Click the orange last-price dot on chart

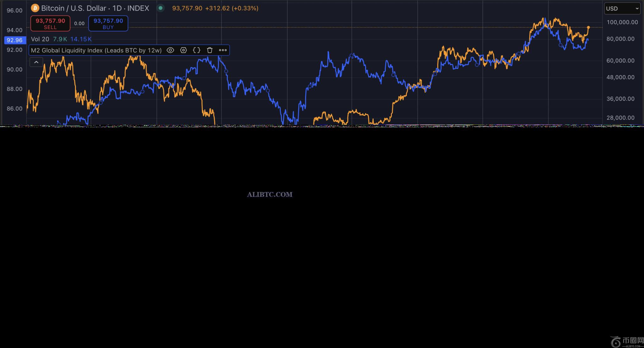pos(588,27)
